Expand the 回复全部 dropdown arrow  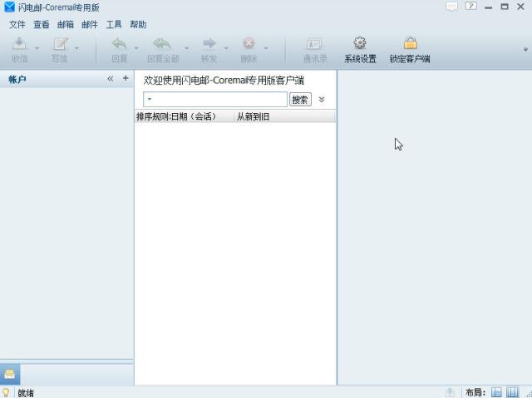186,48
